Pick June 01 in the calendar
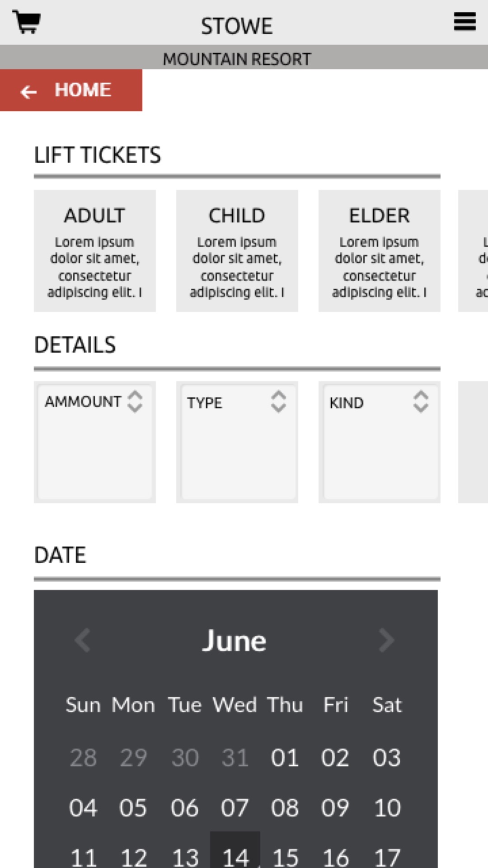This screenshot has height=868, width=488. point(285,758)
